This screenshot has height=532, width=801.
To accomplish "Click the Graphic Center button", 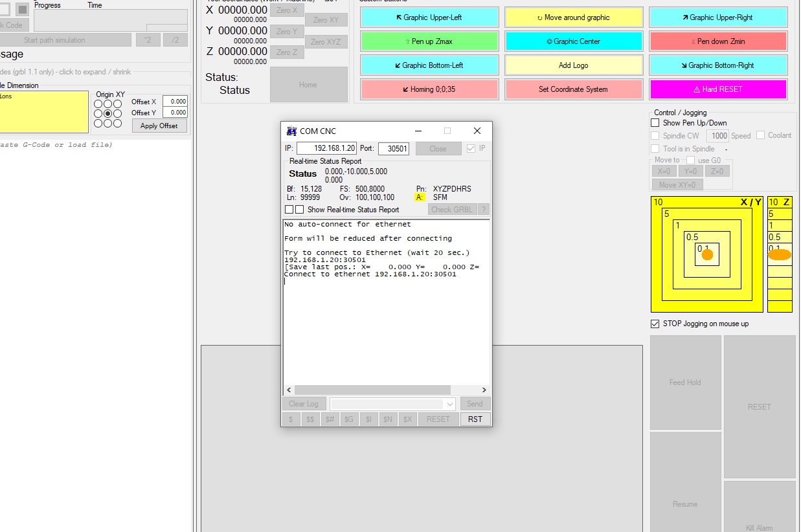I will click(574, 41).
